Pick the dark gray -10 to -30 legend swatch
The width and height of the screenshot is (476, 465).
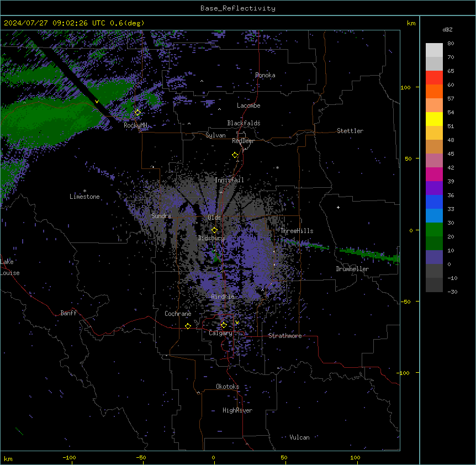[434, 285]
